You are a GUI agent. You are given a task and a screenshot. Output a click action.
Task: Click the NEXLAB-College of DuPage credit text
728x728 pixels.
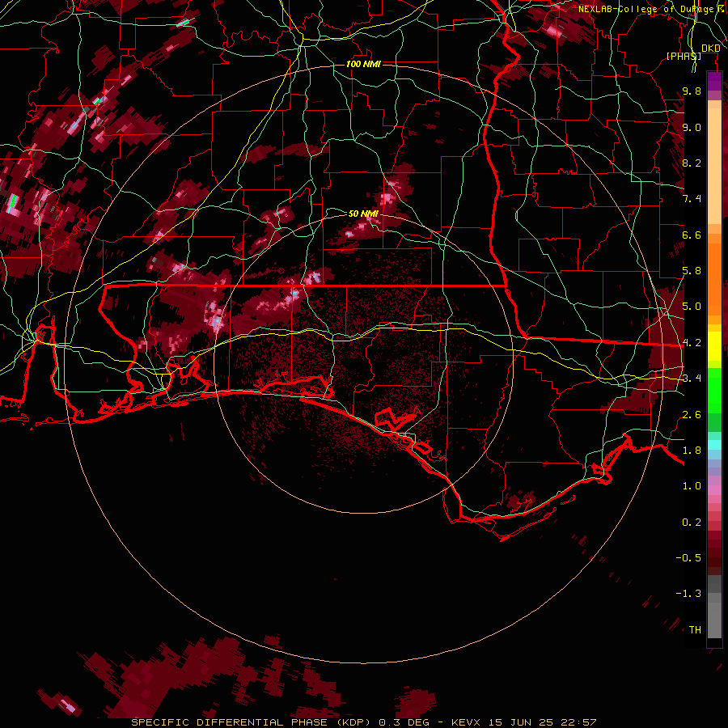pyautogui.click(x=646, y=9)
